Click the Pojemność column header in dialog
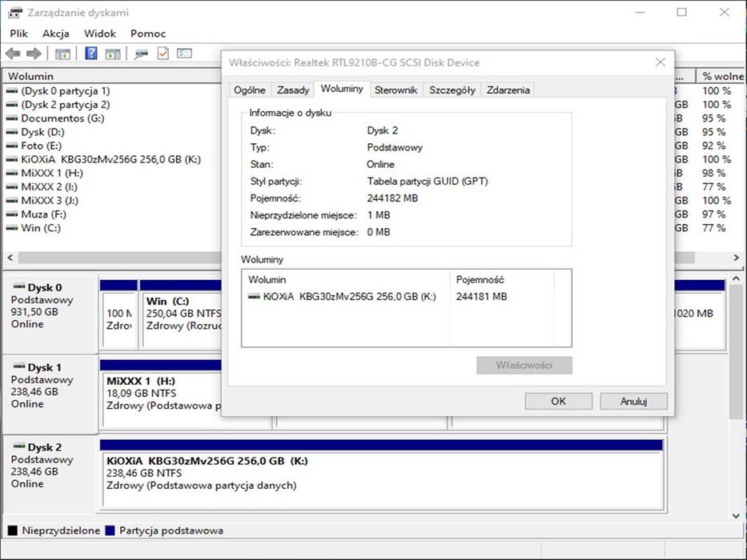 click(502, 279)
